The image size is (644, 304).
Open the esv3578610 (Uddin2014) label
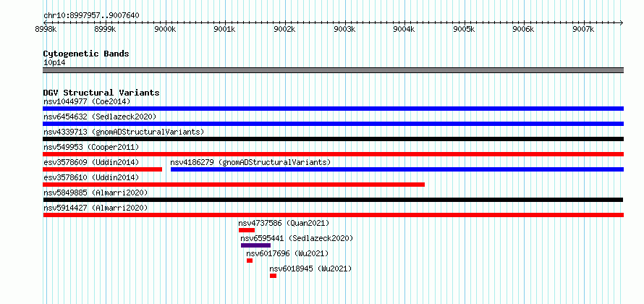91,177
